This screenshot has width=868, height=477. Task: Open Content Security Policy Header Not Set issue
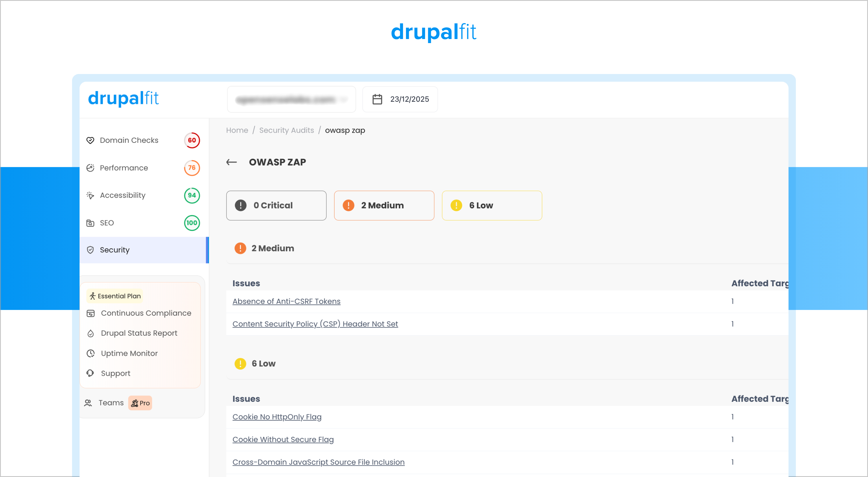click(315, 324)
